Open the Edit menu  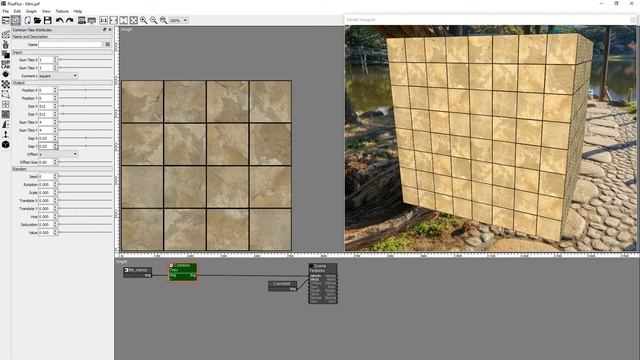(17, 11)
